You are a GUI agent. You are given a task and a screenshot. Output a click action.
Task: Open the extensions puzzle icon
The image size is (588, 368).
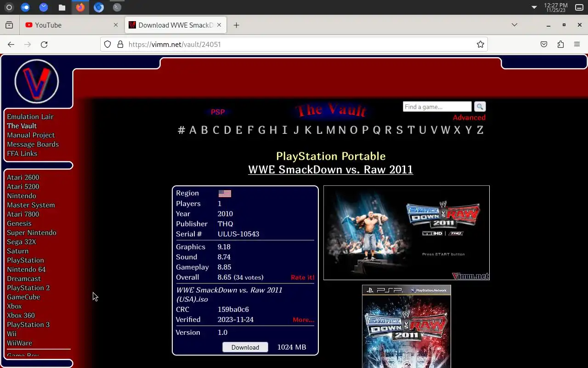(560, 45)
